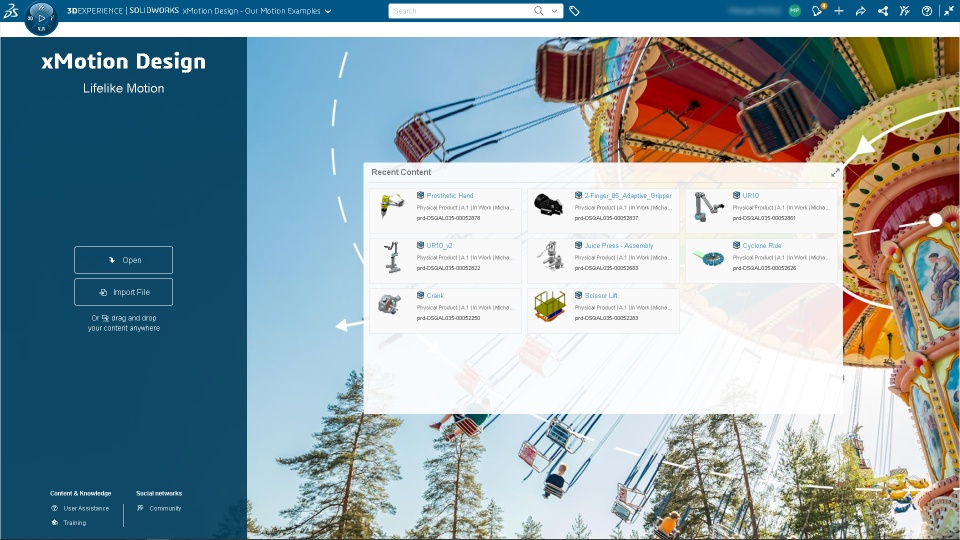Open 2-Finger_85_Adaptive_Gripper product link
The image size is (960, 540).
tap(628, 196)
